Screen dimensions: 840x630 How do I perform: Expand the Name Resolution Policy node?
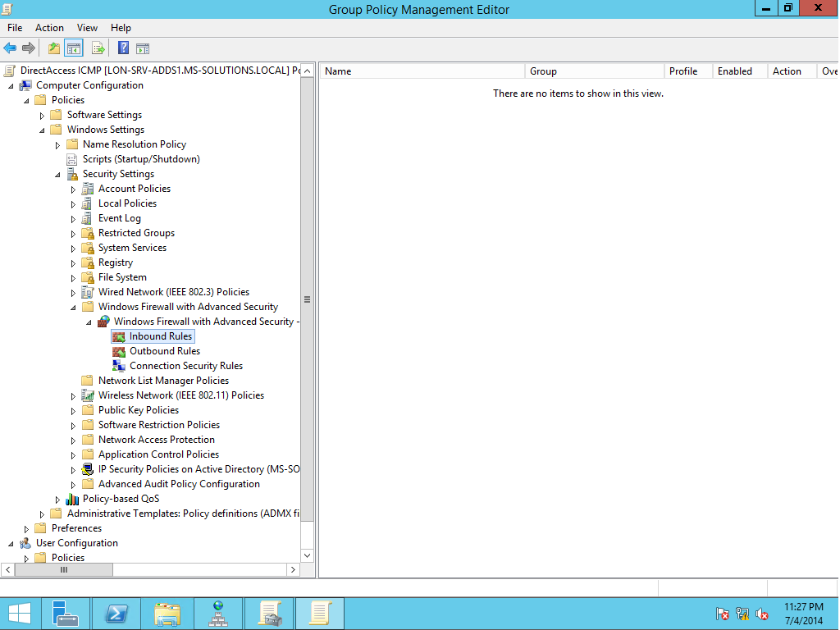57,144
